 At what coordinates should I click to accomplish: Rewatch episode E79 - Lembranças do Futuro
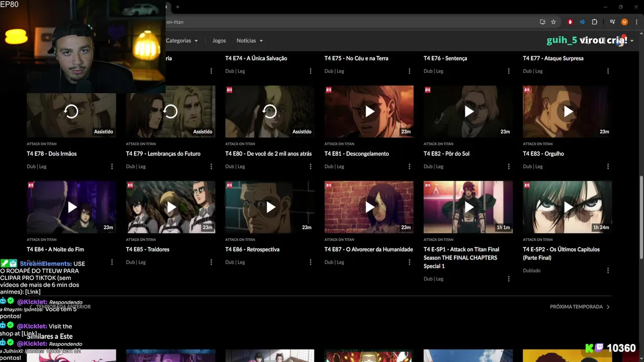pos(171,111)
